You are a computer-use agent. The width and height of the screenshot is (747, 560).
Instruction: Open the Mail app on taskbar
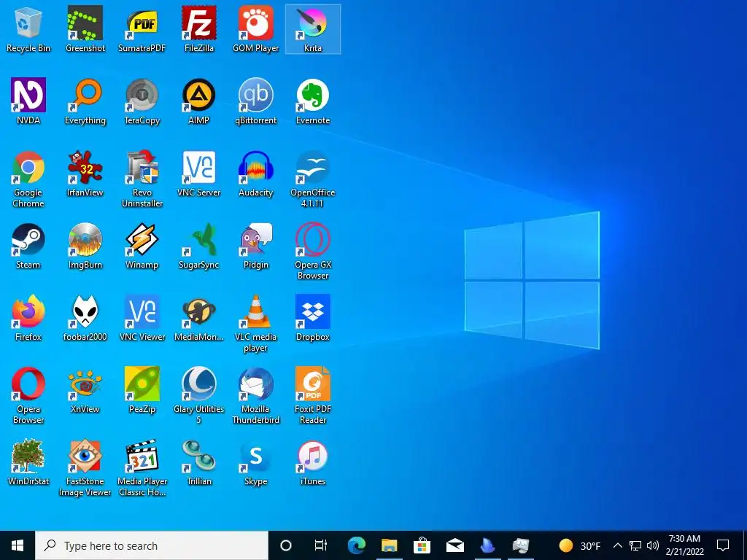click(x=455, y=545)
